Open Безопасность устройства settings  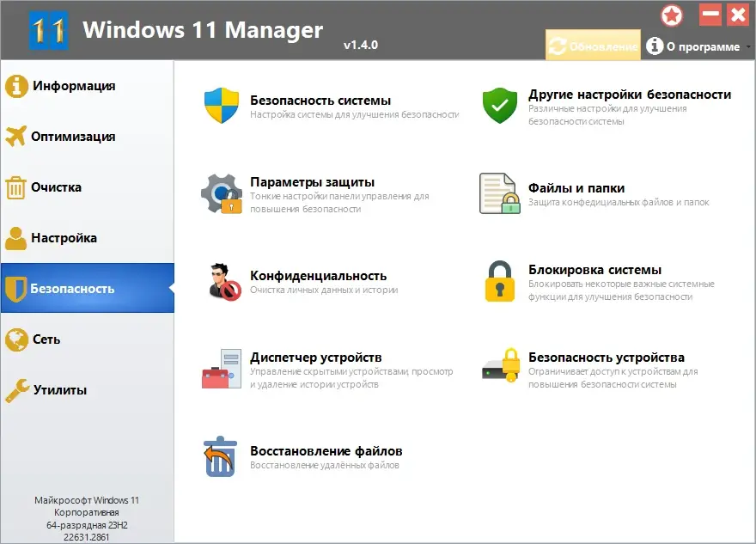pos(601,357)
